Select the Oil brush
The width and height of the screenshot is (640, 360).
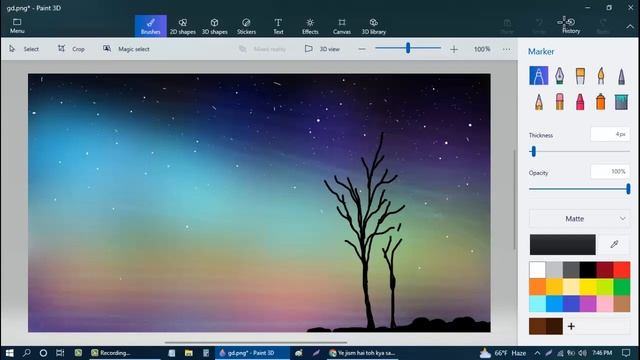(580, 76)
